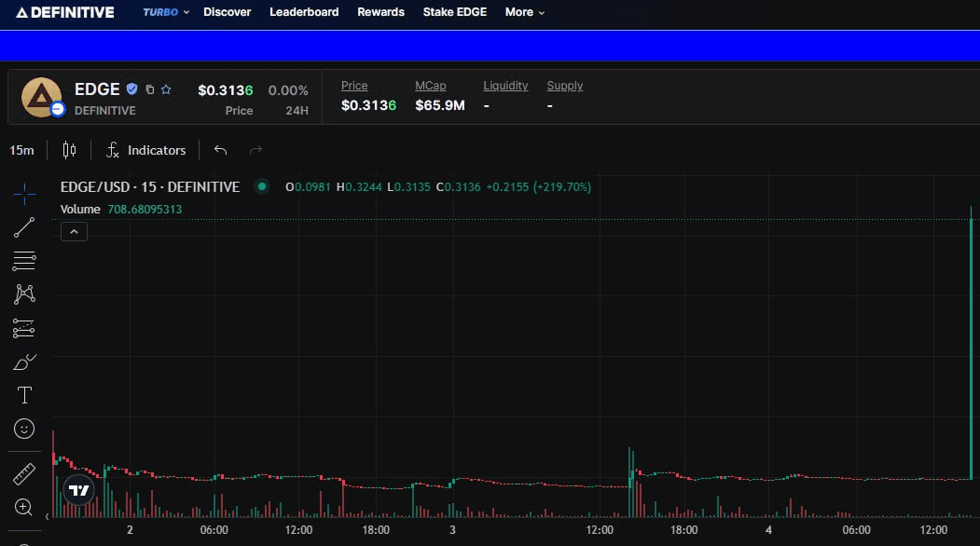The height and width of the screenshot is (546, 980).
Task: Add EDGE to favorites with star
Action: click(x=166, y=89)
